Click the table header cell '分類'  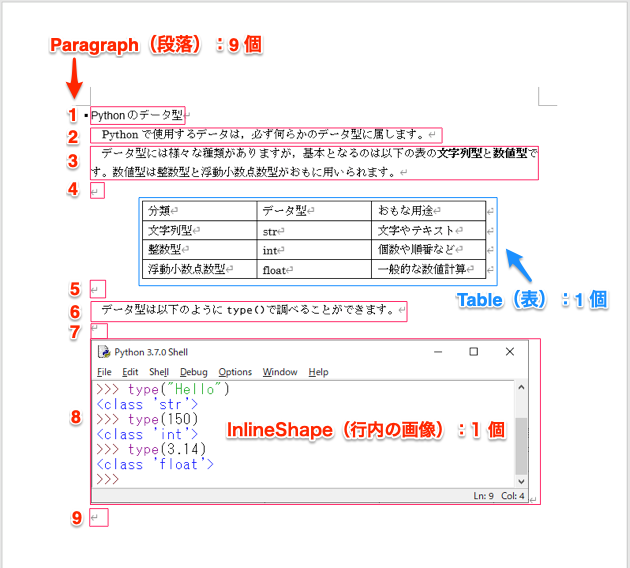coord(200,210)
